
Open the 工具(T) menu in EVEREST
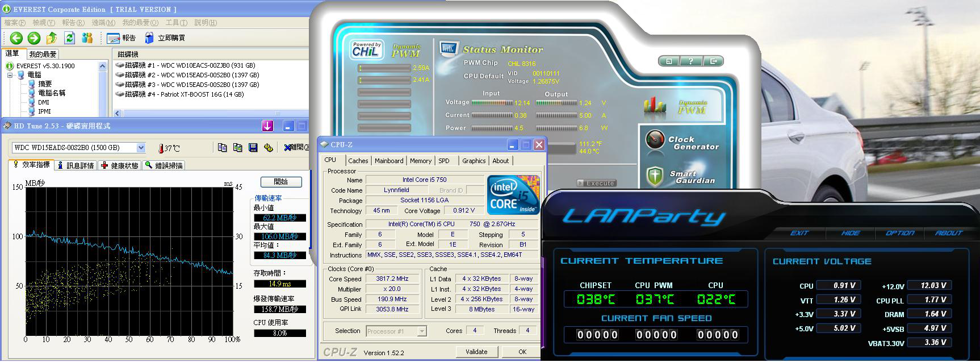coord(176,23)
